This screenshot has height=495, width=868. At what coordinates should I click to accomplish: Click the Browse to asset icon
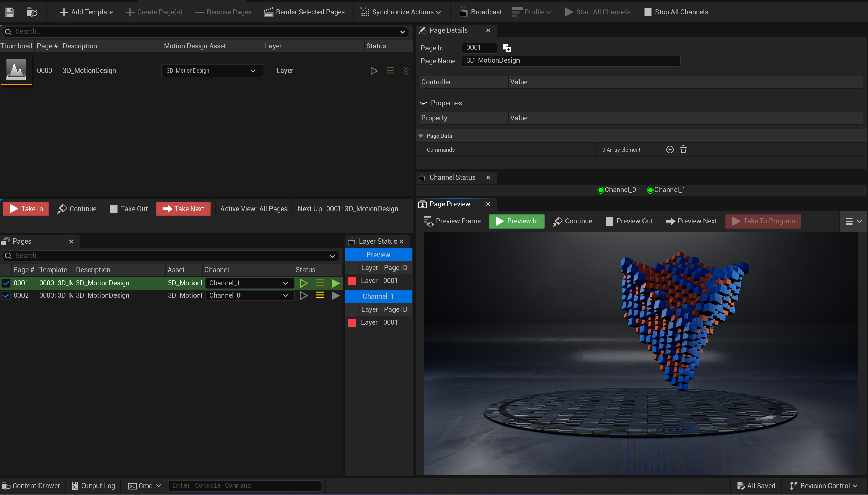click(32, 12)
